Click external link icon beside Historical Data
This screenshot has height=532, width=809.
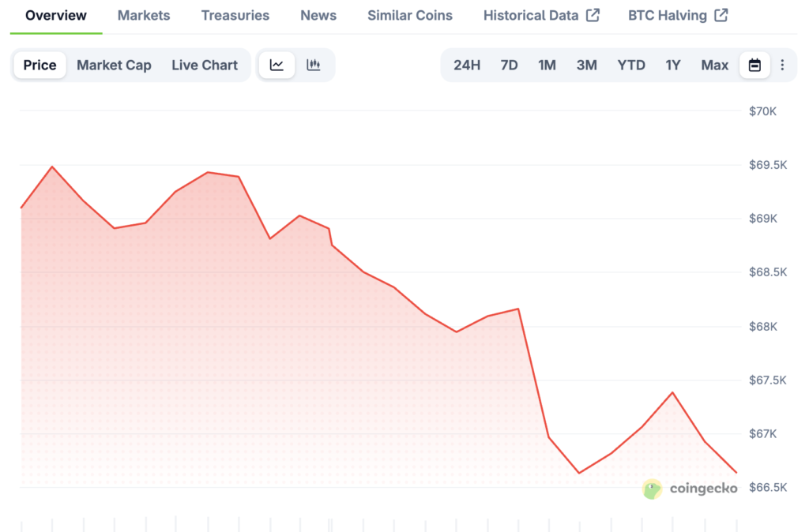click(593, 15)
